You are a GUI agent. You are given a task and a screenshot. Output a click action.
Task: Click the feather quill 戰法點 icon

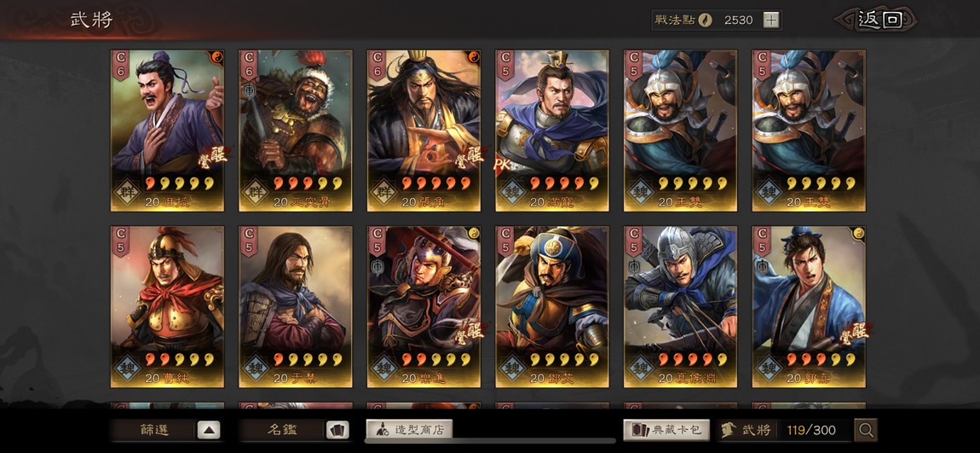(706, 20)
